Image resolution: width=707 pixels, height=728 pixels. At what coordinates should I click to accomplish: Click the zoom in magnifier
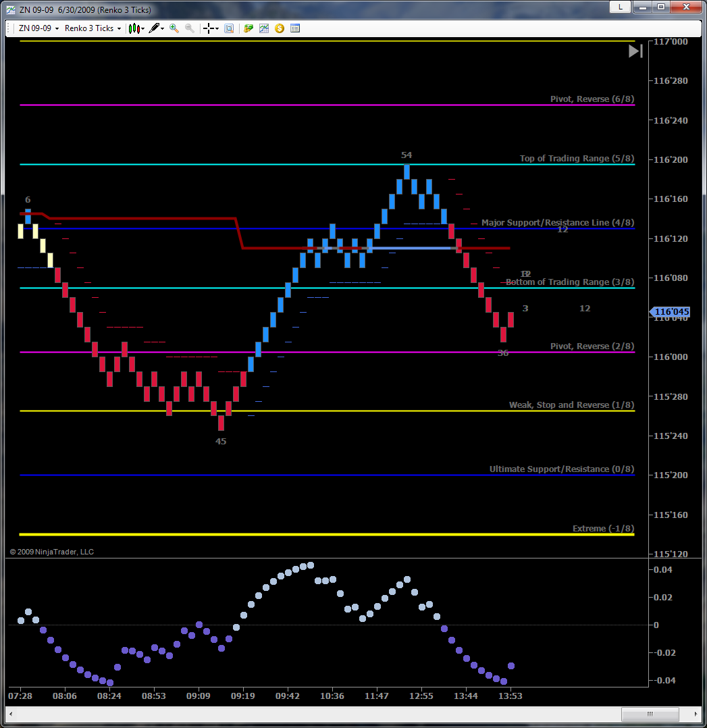tap(174, 28)
